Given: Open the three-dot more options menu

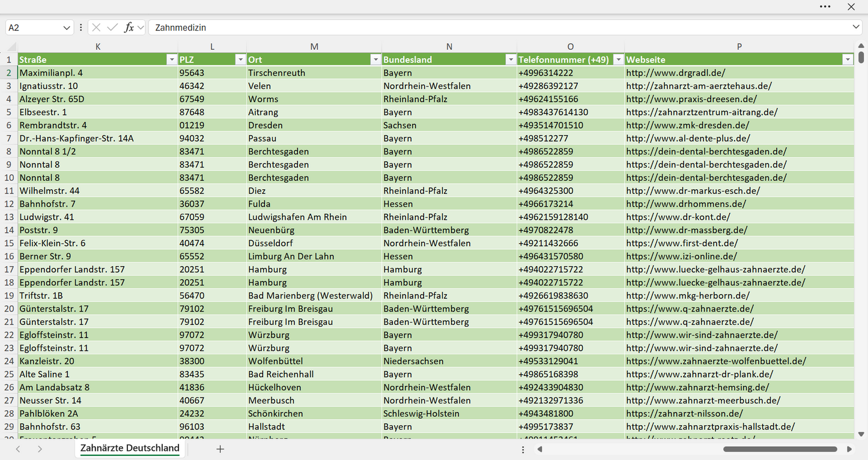Looking at the screenshot, I should click(825, 7).
